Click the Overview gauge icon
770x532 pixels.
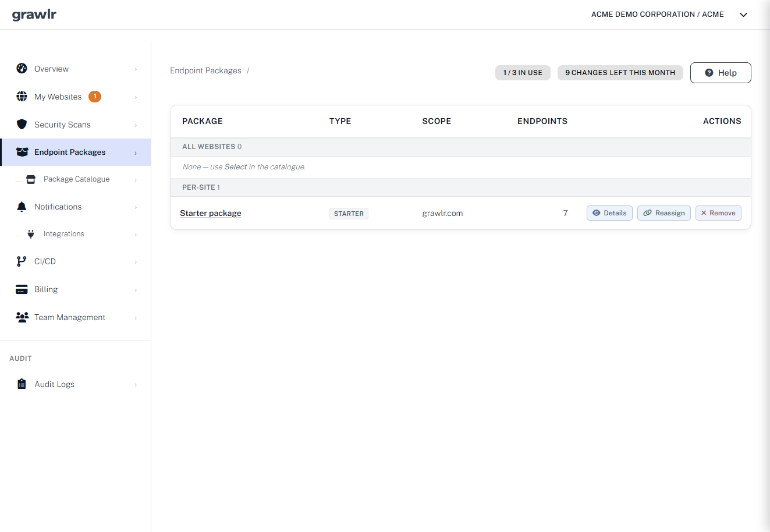coord(22,69)
